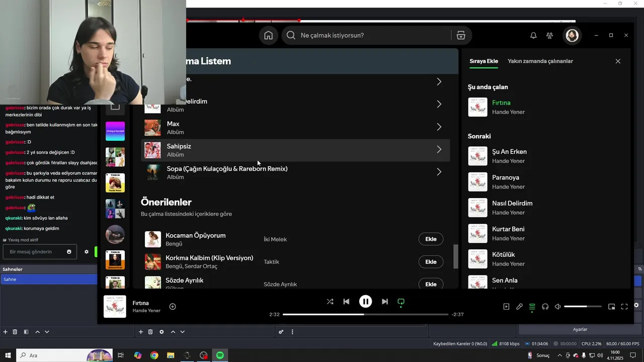Open the Now Playing view
This screenshot has width=644, height=362.
(x=506, y=307)
